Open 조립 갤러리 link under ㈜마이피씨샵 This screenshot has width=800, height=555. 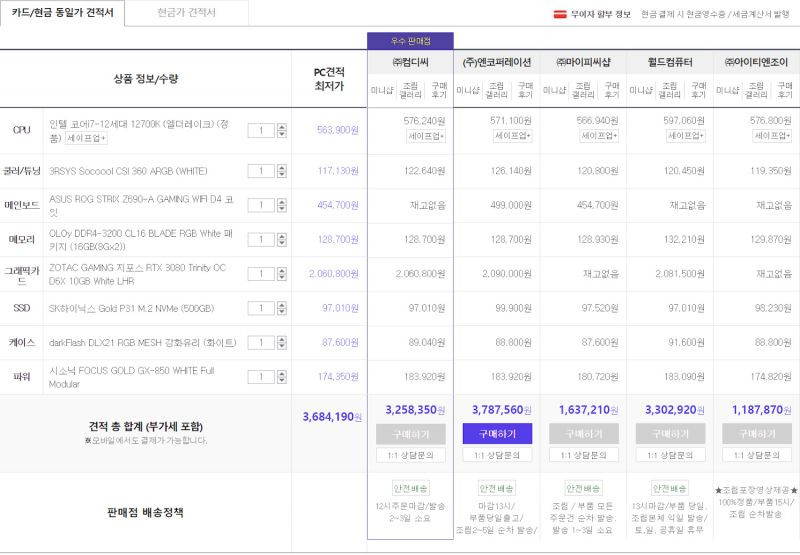583,90
